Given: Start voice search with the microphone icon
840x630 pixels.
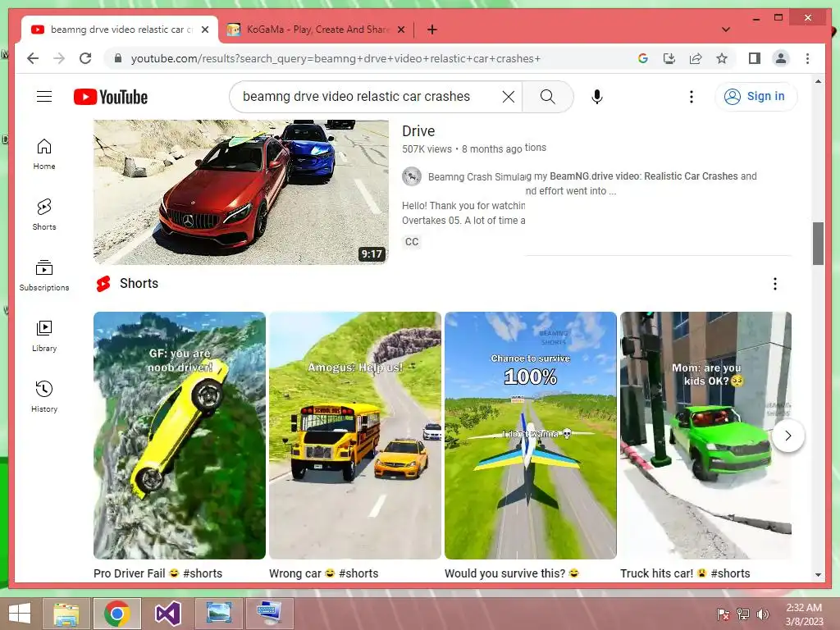Looking at the screenshot, I should 597,97.
